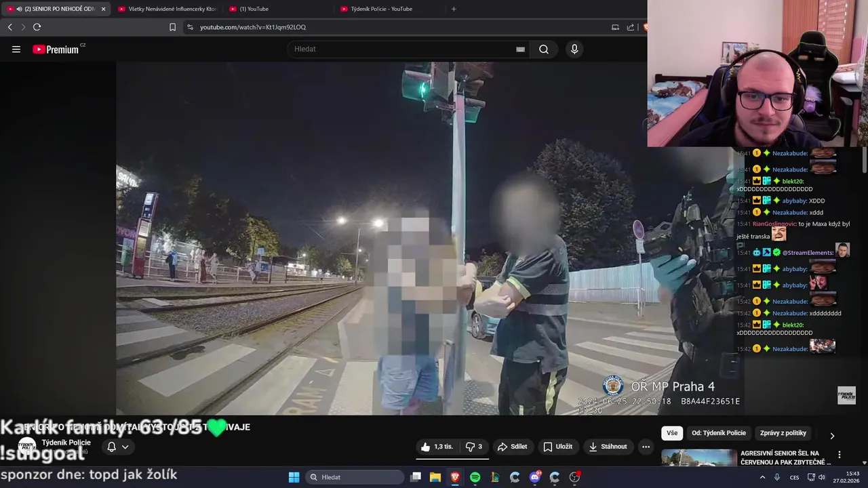Screen dimensions: 868x488
Task: Go back with the browser back arrow
Action: click(x=9, y=27)
